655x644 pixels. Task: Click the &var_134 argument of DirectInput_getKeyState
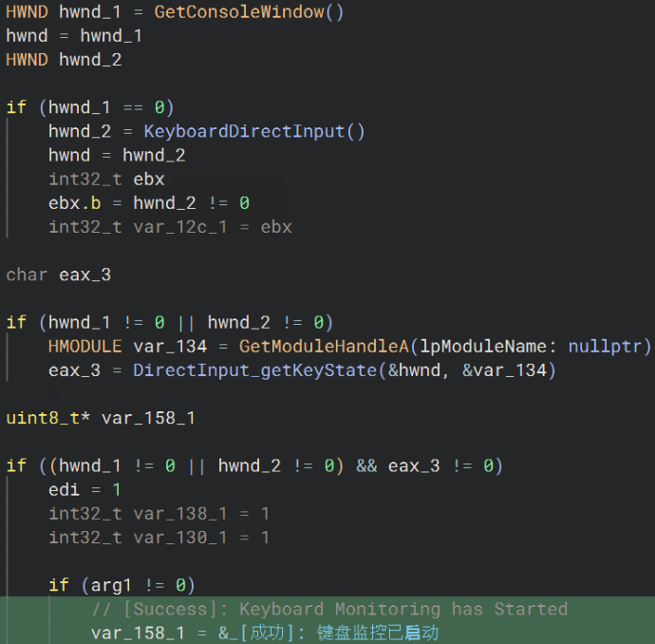504,370
